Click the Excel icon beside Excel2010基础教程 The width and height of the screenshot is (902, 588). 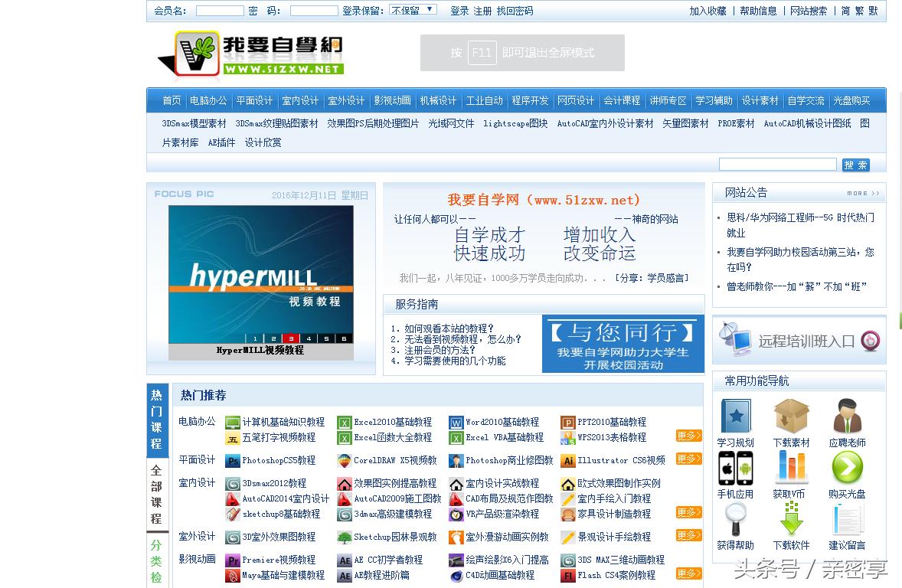[344, 423]
